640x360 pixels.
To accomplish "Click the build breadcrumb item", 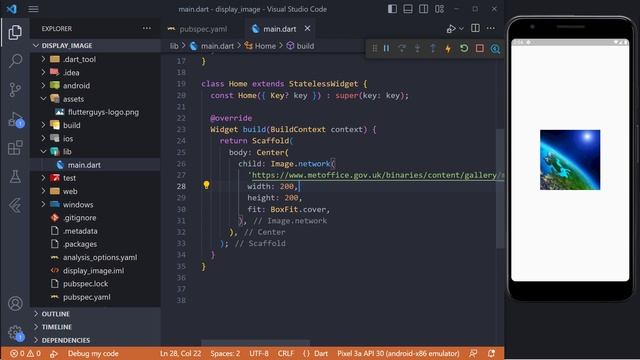I will 300,46.
